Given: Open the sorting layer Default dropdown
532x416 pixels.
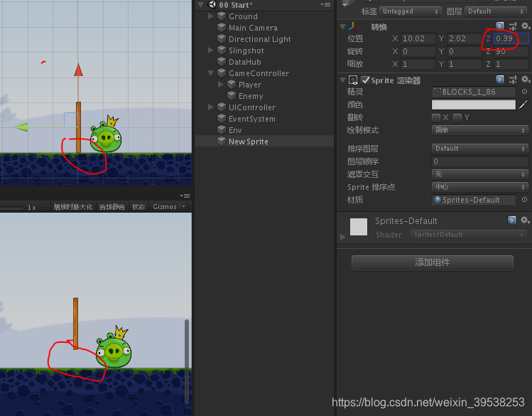Looking at the screenshot, I should tap(479, 149).
